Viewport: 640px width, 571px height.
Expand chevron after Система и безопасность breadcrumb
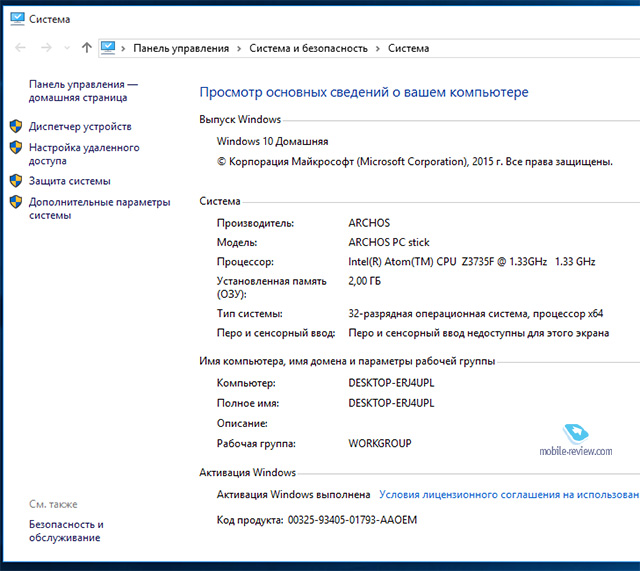tap(378, 49)
